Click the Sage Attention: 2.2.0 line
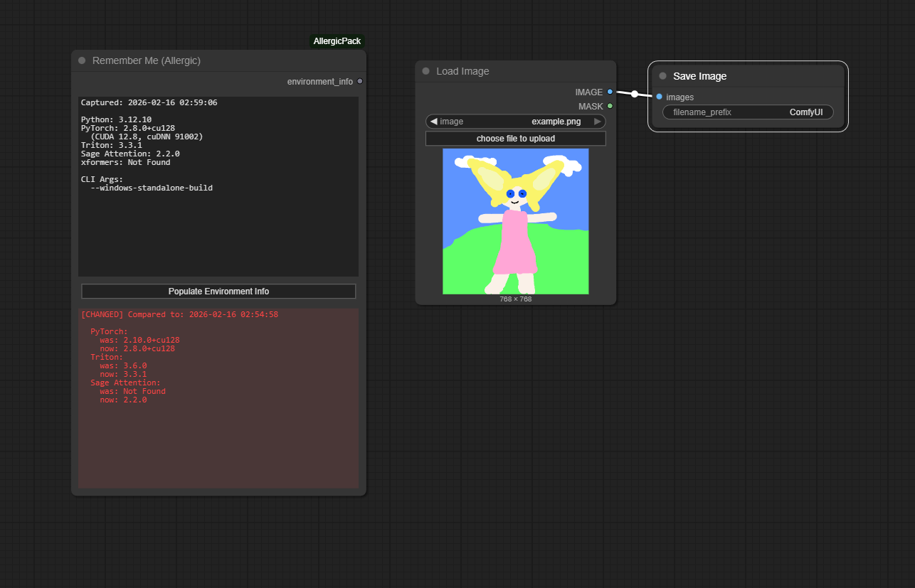This screenshot has width=915, height=588. click(130, 154)
